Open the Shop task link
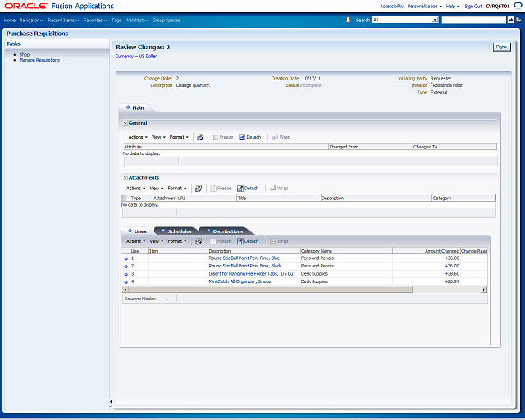525x420 pixels. [25, 54]
